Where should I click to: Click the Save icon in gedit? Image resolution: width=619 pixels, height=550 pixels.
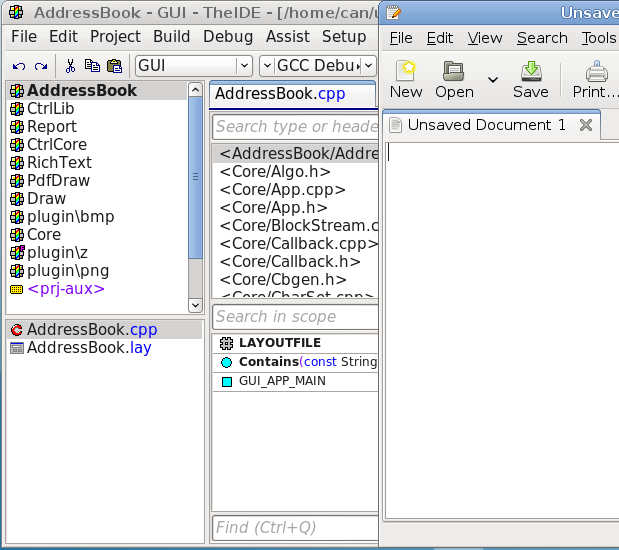(530, 80)
